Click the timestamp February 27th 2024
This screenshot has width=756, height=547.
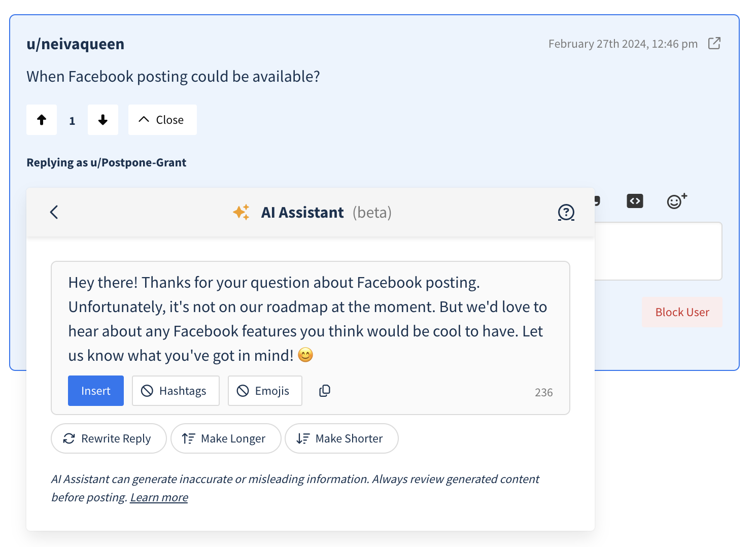[623, 44]
